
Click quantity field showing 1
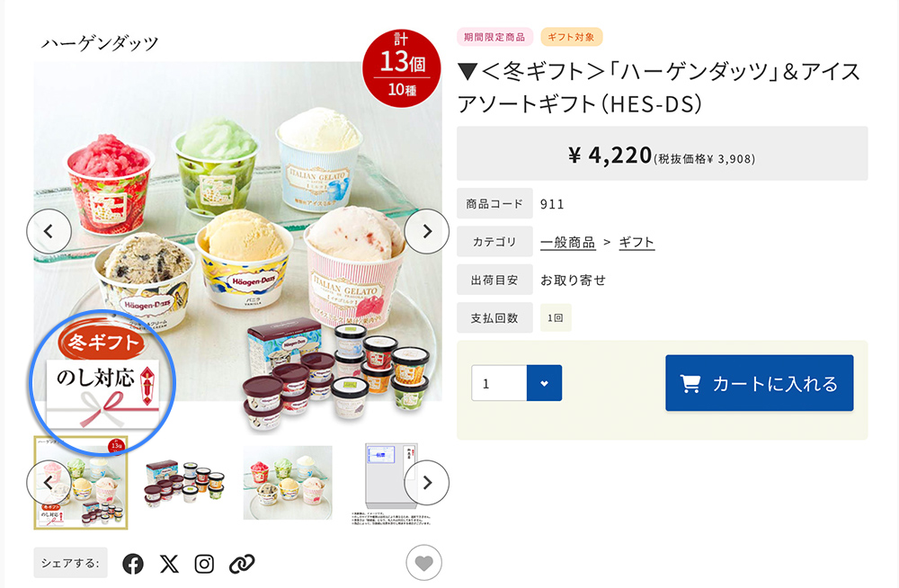click(x=499, y=383)
